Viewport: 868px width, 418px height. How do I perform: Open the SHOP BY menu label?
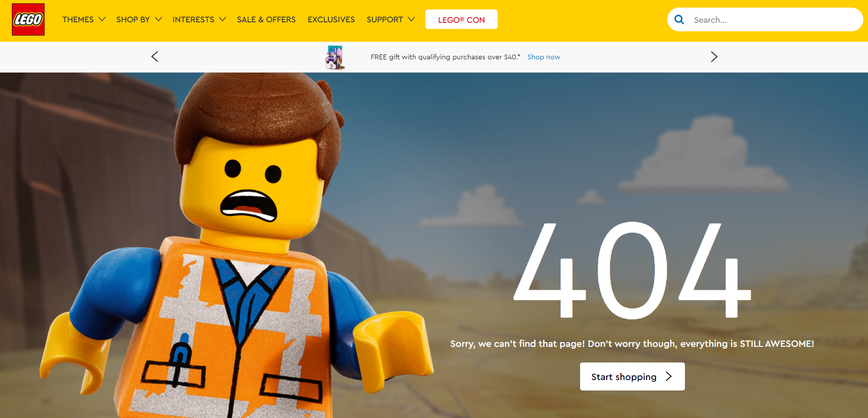click(133, 19)
